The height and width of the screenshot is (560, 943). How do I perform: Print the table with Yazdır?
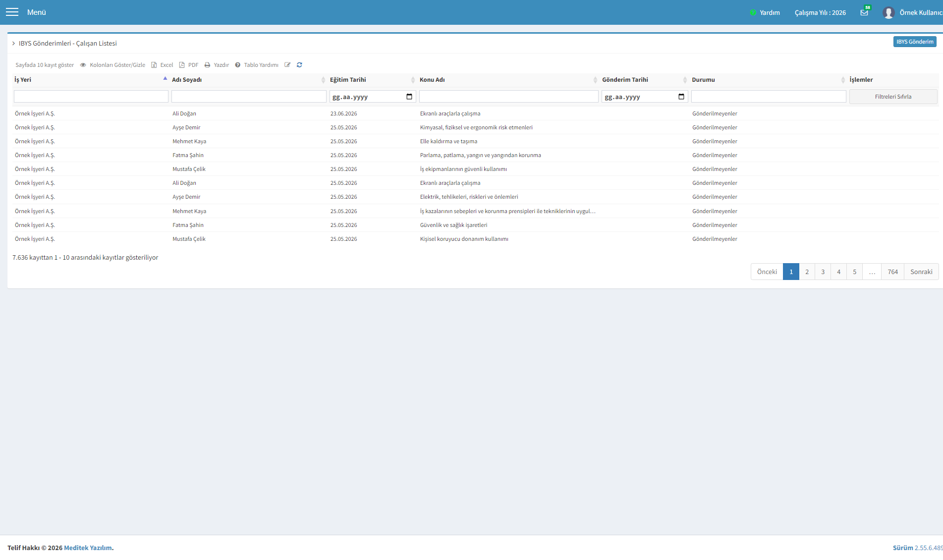click(217, 65)
